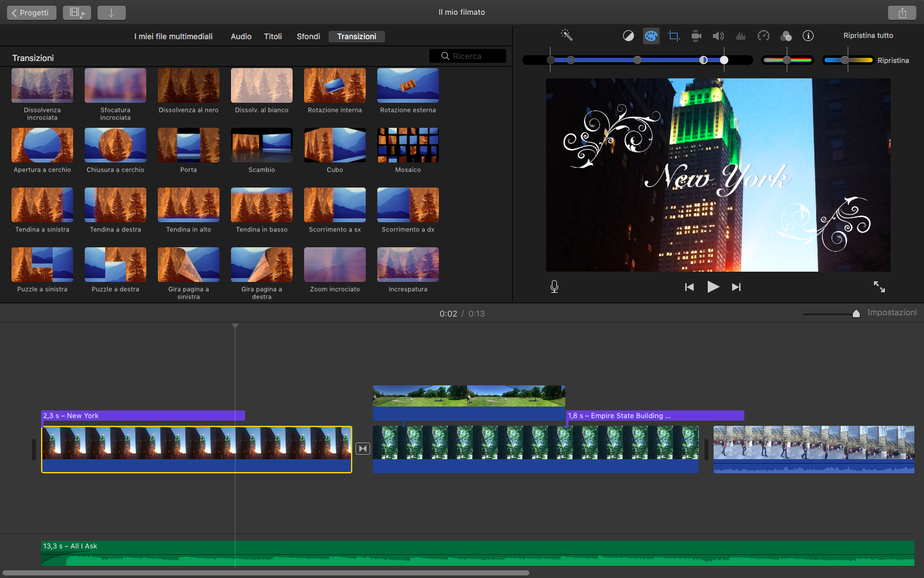The height and width of the screenshot is (578, 924).
Task: Select the Empire State Building title bar
Action: [655, 416]
